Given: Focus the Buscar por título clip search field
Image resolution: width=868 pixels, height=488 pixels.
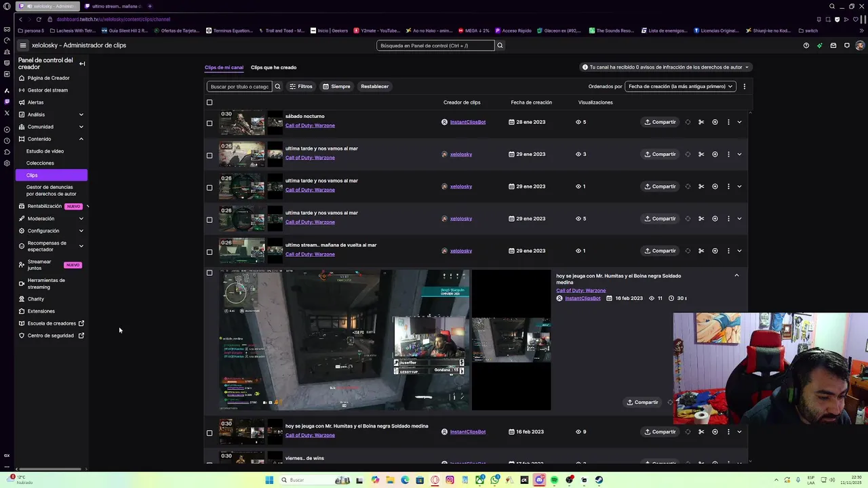Looking at the screenshot, I should point(239,86).
